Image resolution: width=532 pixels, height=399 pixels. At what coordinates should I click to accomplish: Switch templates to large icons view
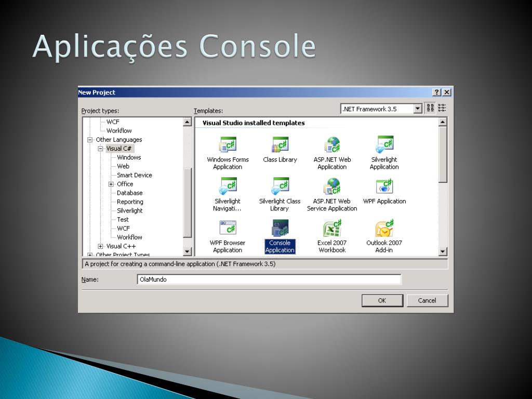click(430, 108)
